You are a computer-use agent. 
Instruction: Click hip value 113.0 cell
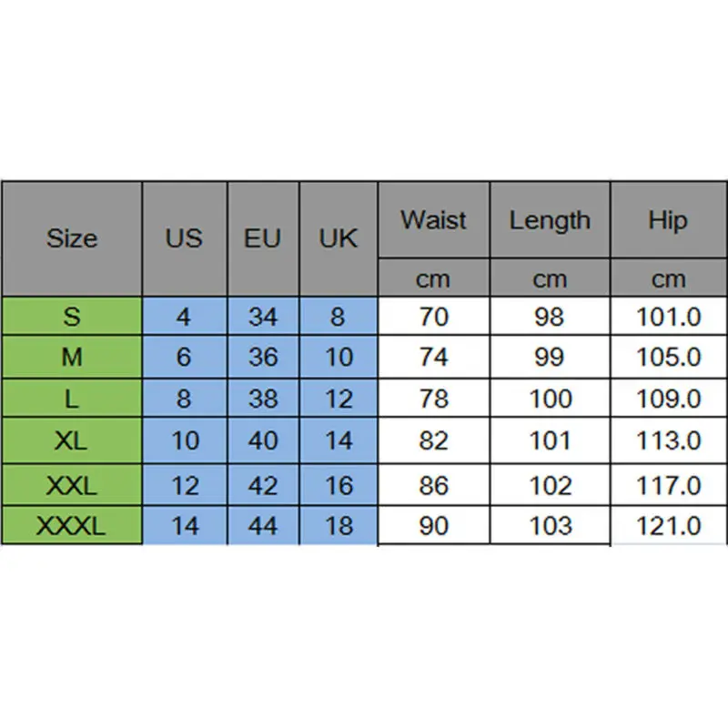(669, 440)
